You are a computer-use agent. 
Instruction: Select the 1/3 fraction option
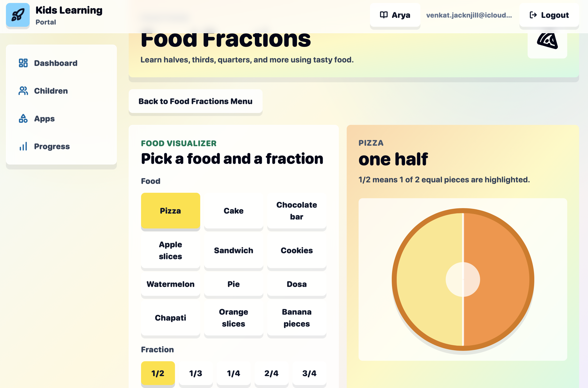pos(196,373)
